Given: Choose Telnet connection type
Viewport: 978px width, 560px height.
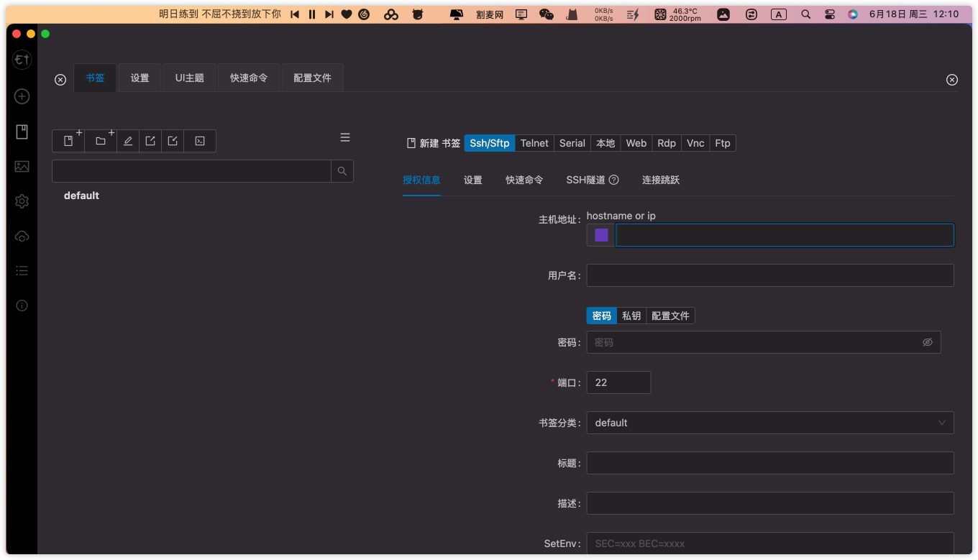Looking at the screenshot, I should point(534,143).
